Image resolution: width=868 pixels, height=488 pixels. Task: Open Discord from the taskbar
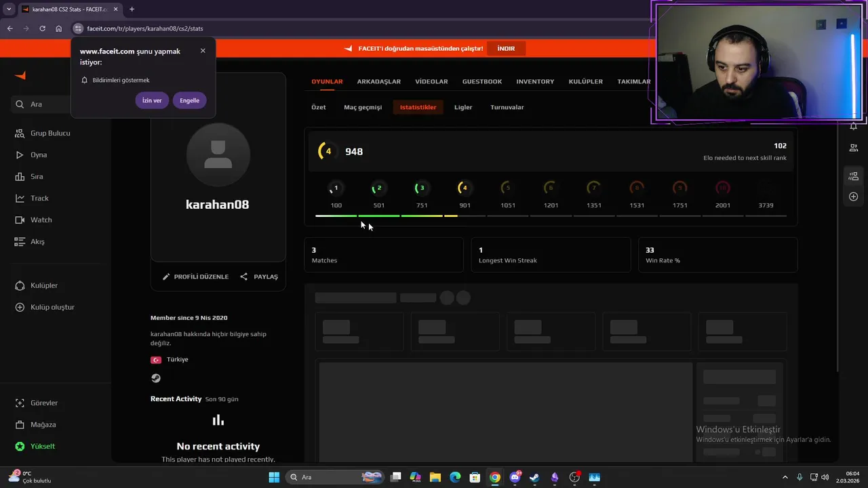515,477
